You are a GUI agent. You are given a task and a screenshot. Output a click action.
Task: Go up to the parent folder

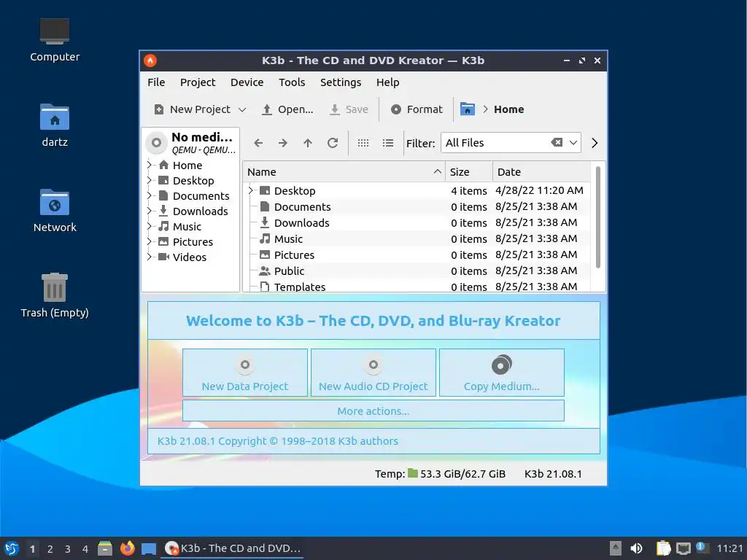308,143
